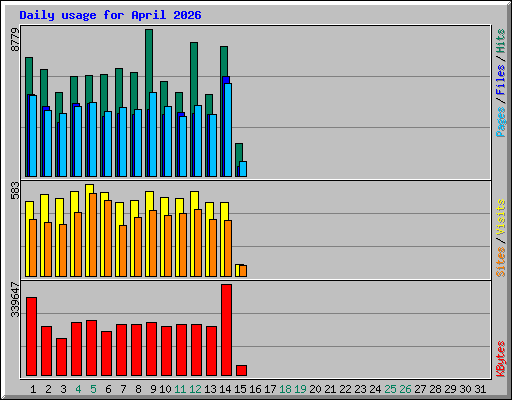Click the 'KBytes' legend label
The image size is (512, 400).
pyautogui.click(x=500, y=359)
